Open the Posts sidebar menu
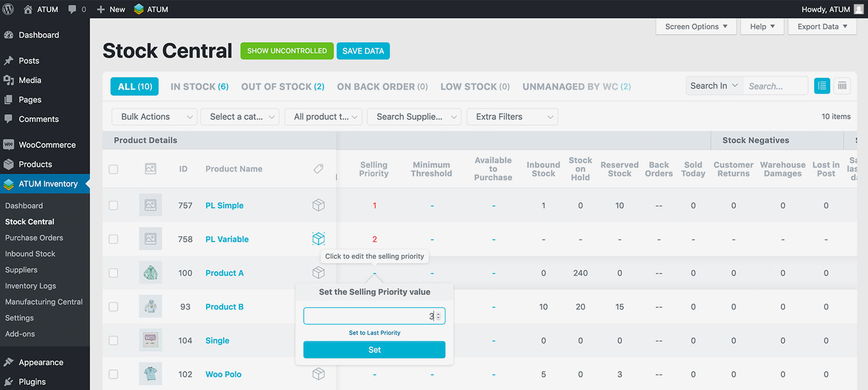 click(45, 61)
